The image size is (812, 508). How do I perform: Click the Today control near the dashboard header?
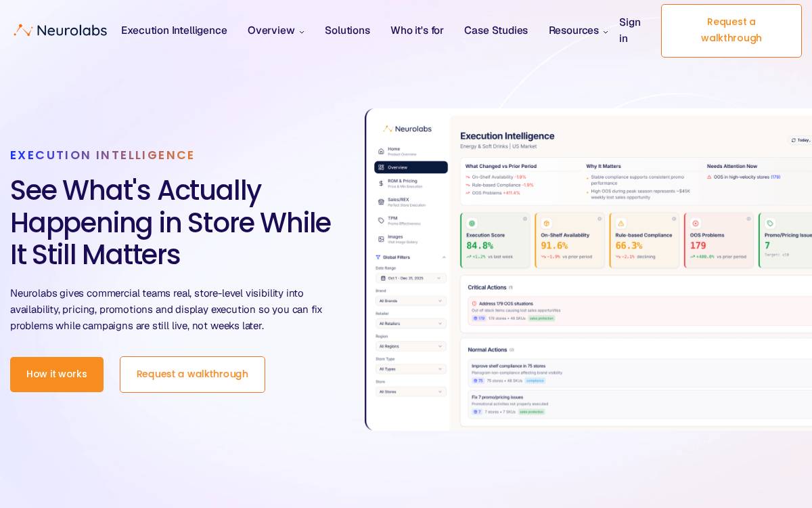[801, 140]
